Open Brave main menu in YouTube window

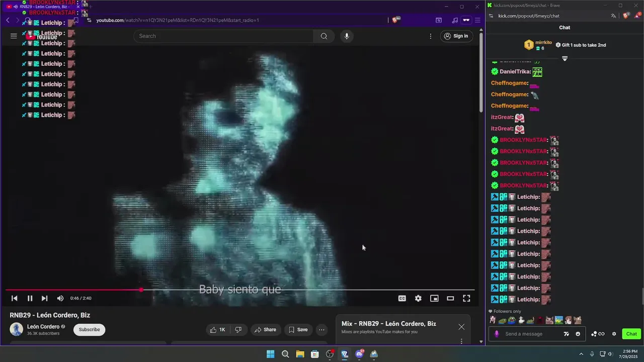point(477,20)
